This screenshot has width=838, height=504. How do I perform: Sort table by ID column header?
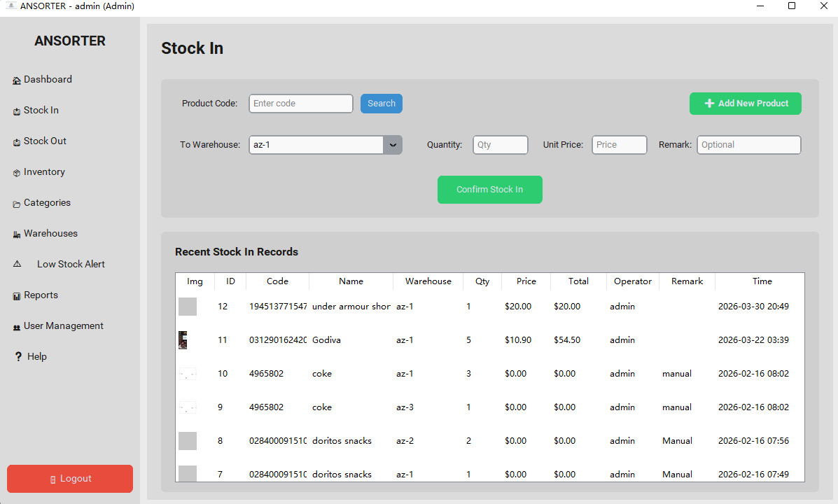(230, 281)
